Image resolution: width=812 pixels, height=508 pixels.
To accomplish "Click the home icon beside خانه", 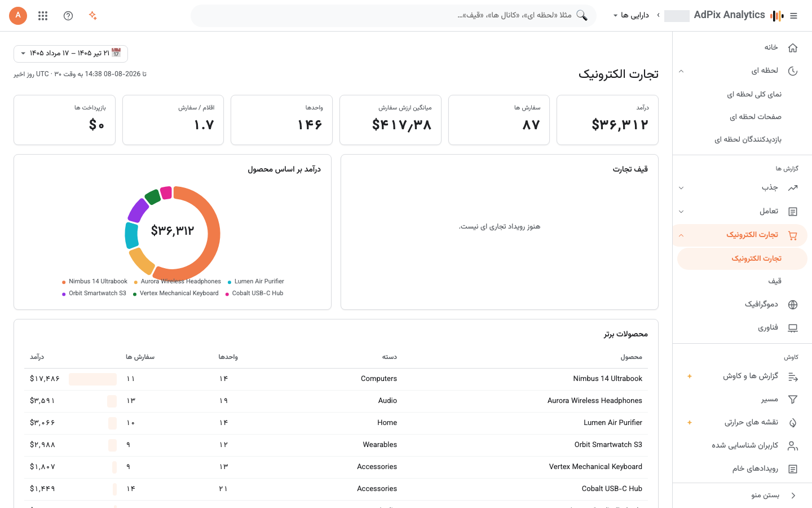I will coord(793,47).
